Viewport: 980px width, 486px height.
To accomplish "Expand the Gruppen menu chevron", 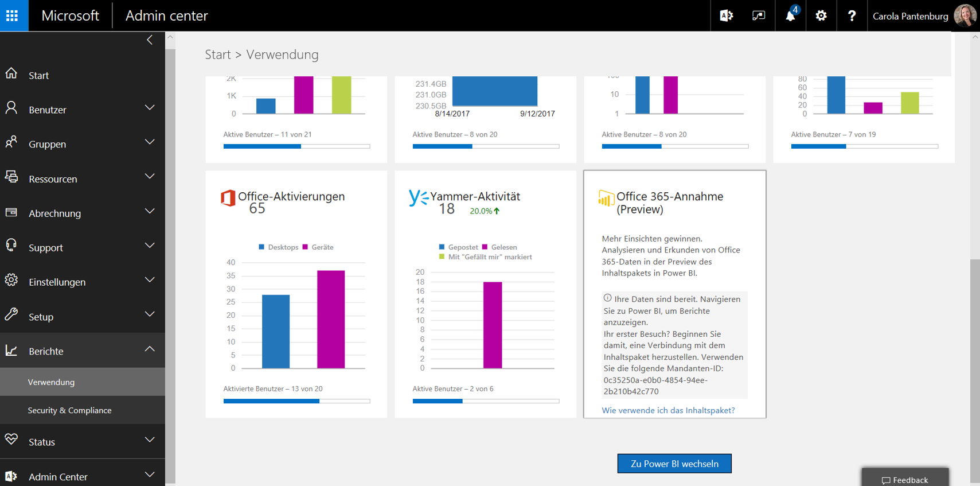I will [150, 142].
